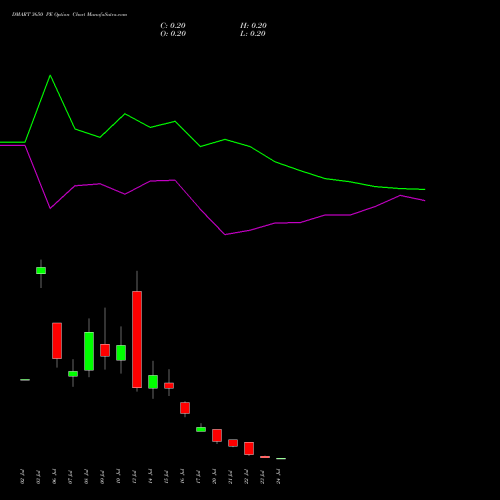This screenshot has height=500, width=500.
Task: Click the tallest red candlestick
Action: [137, 339]
